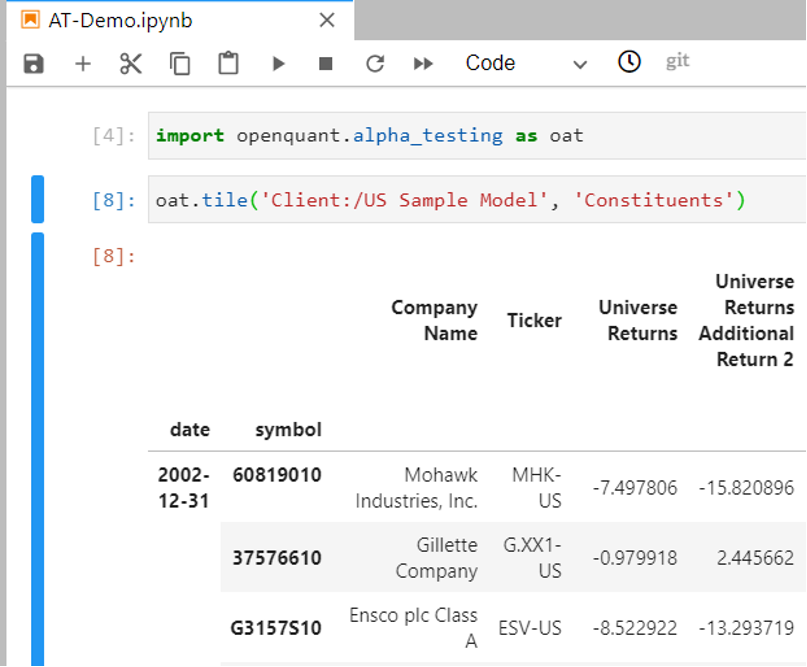Collapse the input cell [8] via blue bar
This screenshot has height=667, width=807.
tap(38, 199)
